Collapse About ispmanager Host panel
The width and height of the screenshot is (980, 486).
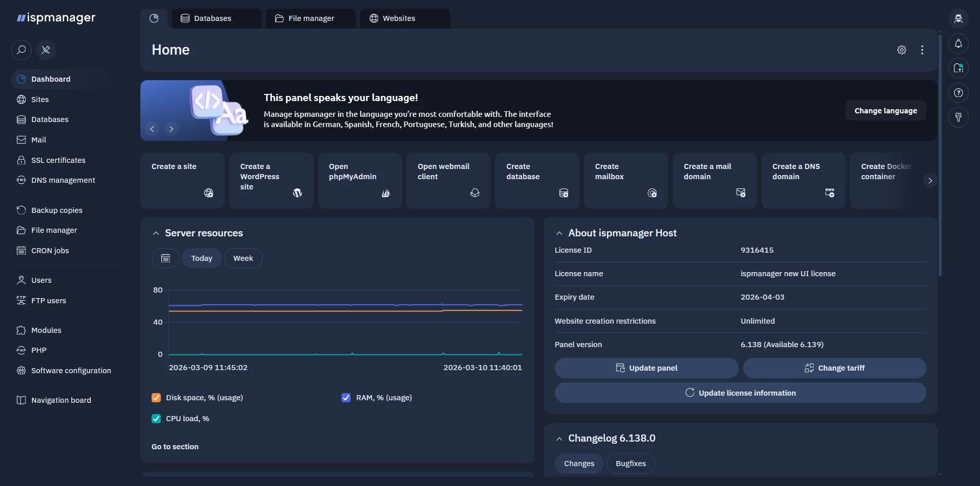click(559, 233)
